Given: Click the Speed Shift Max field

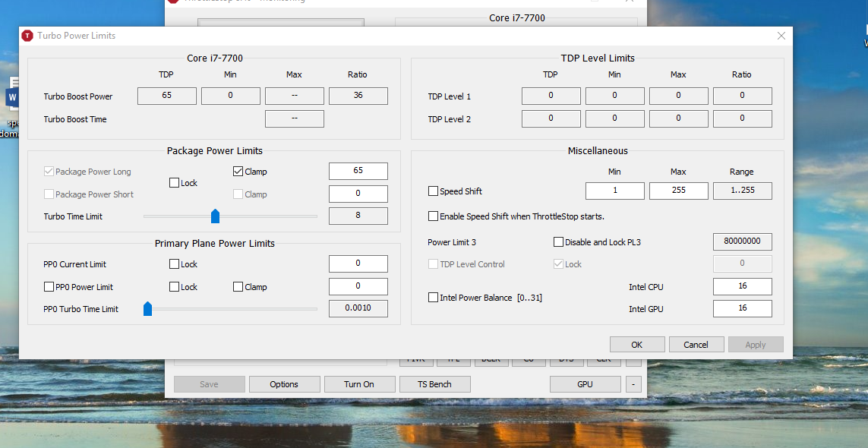Looking at the screenshot, I should pos(679,191).
